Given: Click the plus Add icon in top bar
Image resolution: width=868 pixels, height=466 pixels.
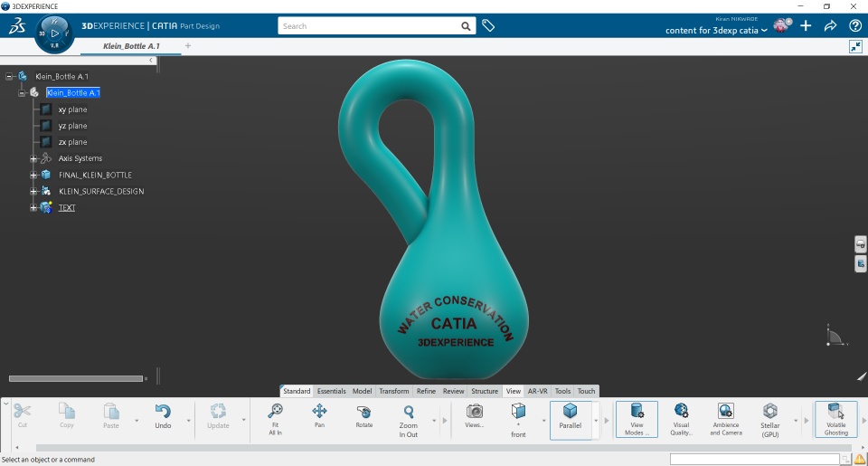Looking at the screenshot, I should [x=806, y=25].
